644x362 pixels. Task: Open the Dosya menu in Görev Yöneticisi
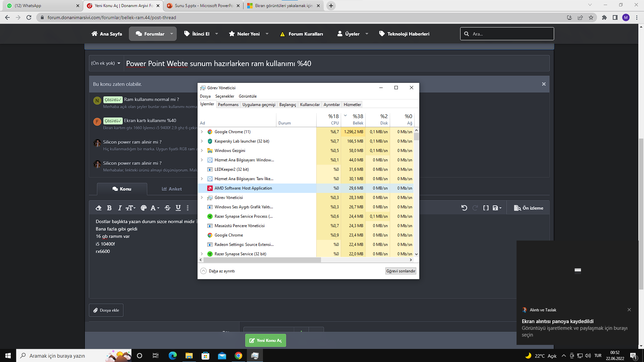[x=205, y=96]
